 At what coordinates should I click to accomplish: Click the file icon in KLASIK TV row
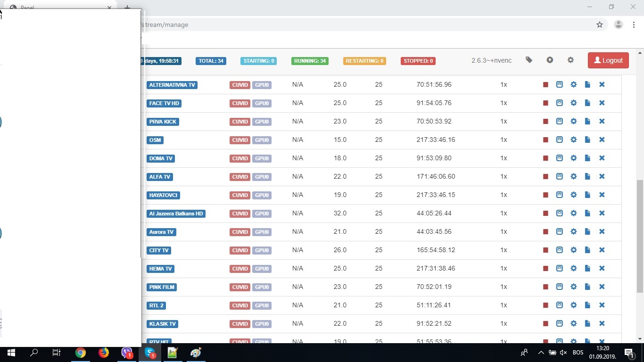click(x=587, y=323)
